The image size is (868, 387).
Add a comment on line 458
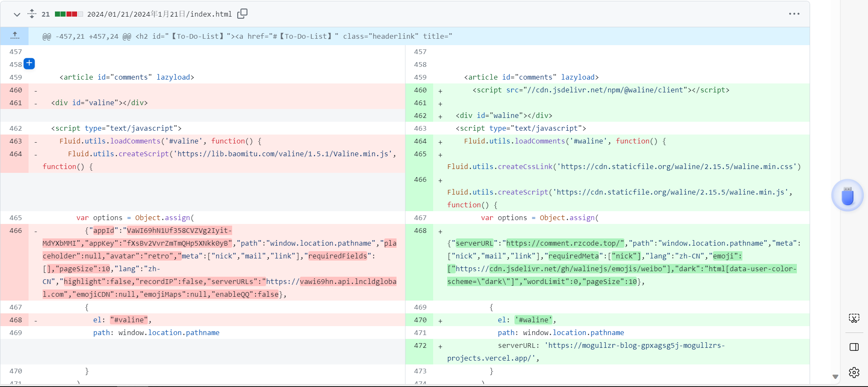click(29, 64)
